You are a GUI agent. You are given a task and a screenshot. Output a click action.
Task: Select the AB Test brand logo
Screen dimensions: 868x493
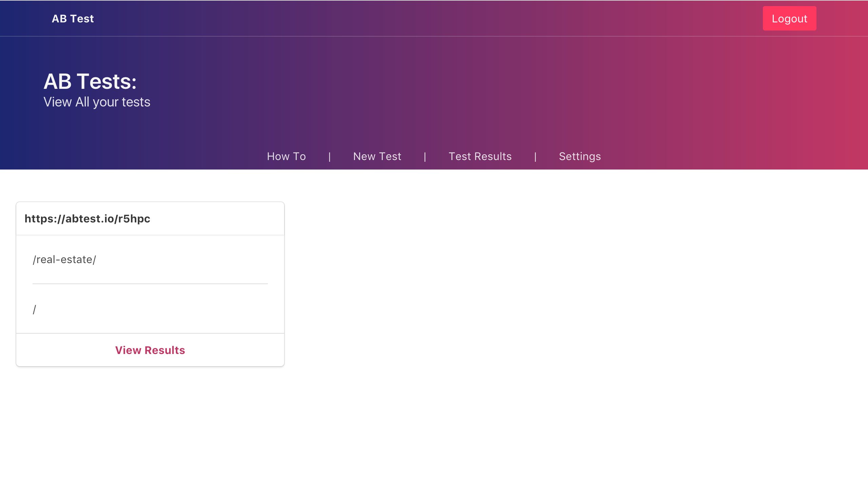coord(73,18)
